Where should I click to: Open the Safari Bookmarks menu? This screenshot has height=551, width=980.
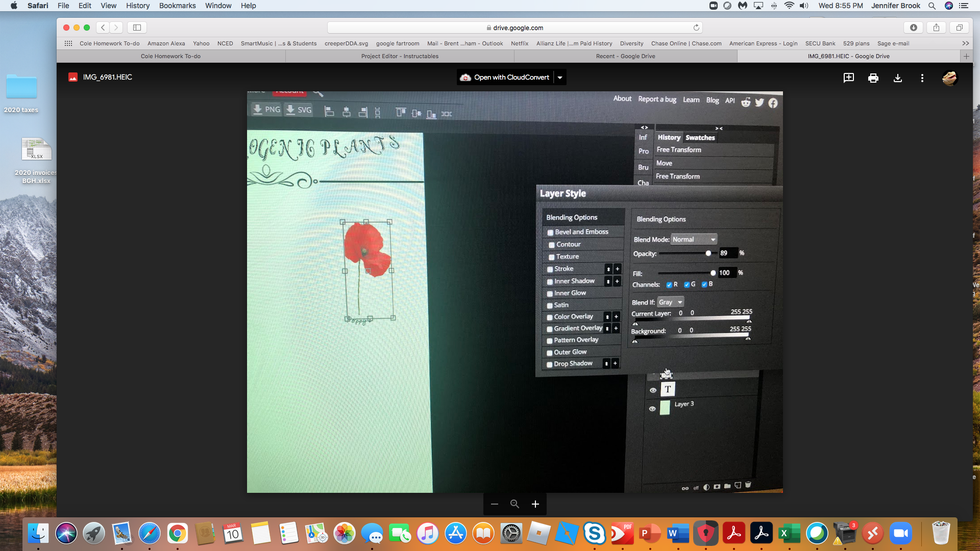click(x=177, y=6)
